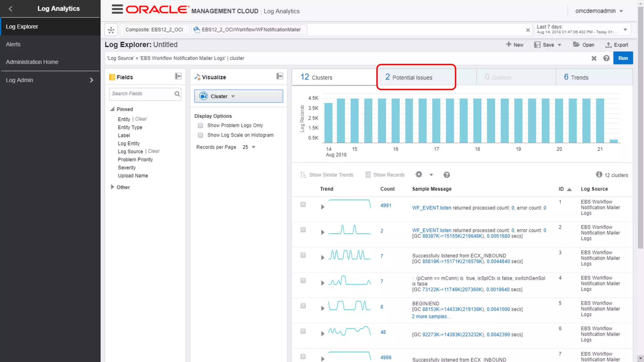The height and width of the screenshot is (362, 644).
Task: Click the Open folder icon
Action: tap(576, 44)
